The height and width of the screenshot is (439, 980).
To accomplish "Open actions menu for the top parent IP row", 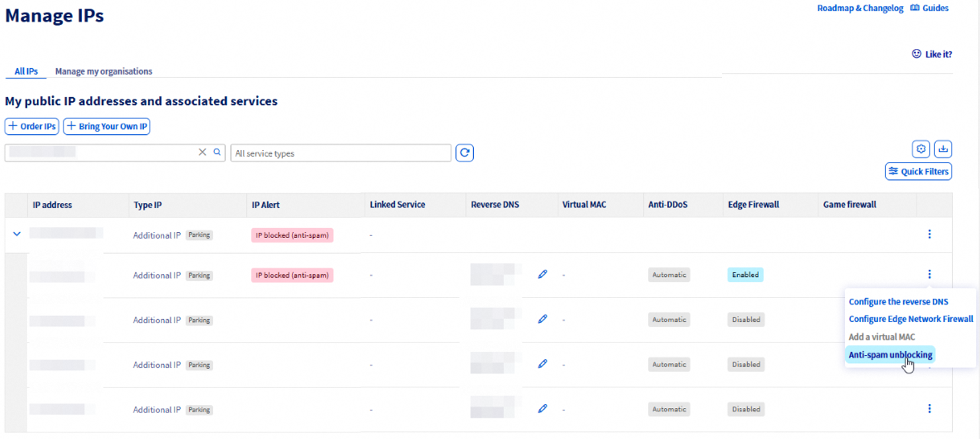I will (x=930, y=234).
